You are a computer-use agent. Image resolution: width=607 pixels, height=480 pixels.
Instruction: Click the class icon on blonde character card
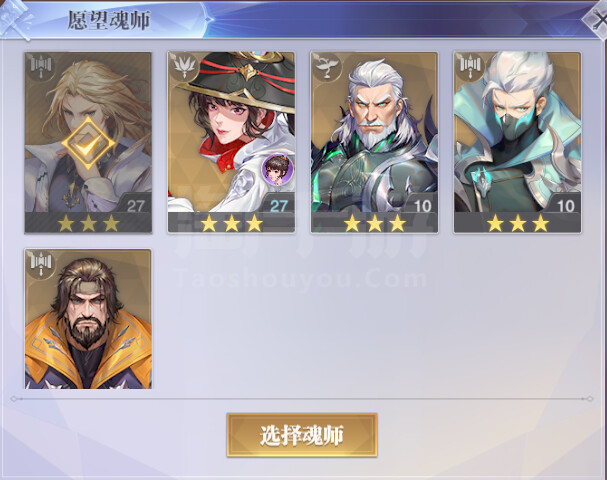pos(41,67)
